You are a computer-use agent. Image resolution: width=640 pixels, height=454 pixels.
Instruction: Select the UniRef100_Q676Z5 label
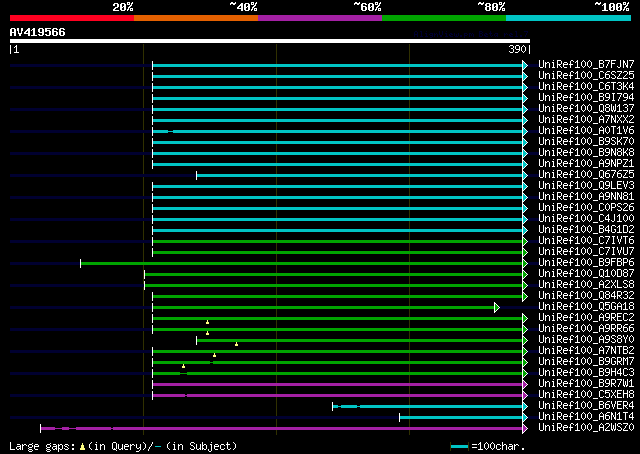[x=586, y=174]
